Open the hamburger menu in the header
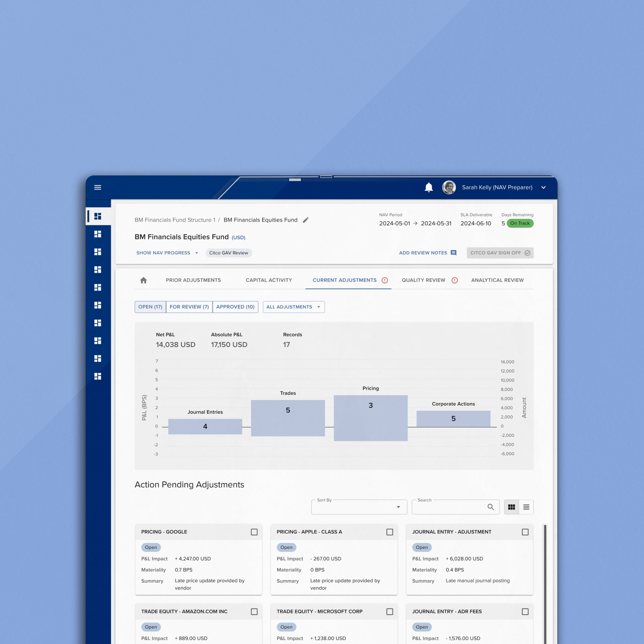 point(98,187)
